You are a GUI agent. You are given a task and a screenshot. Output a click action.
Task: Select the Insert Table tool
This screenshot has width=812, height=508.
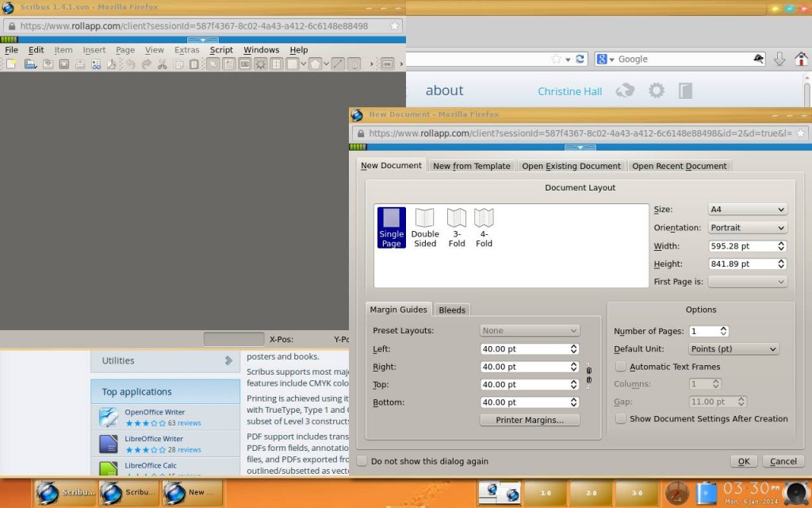[277, 64]
